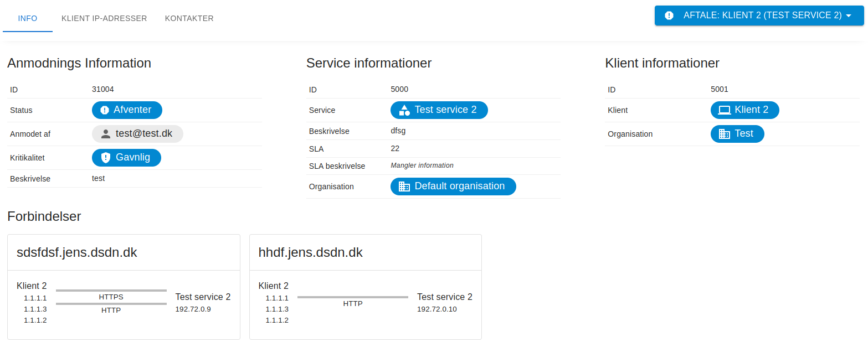Click the Default organisation chip label
The image size is (868, 347).
click(x=459, y=186)
